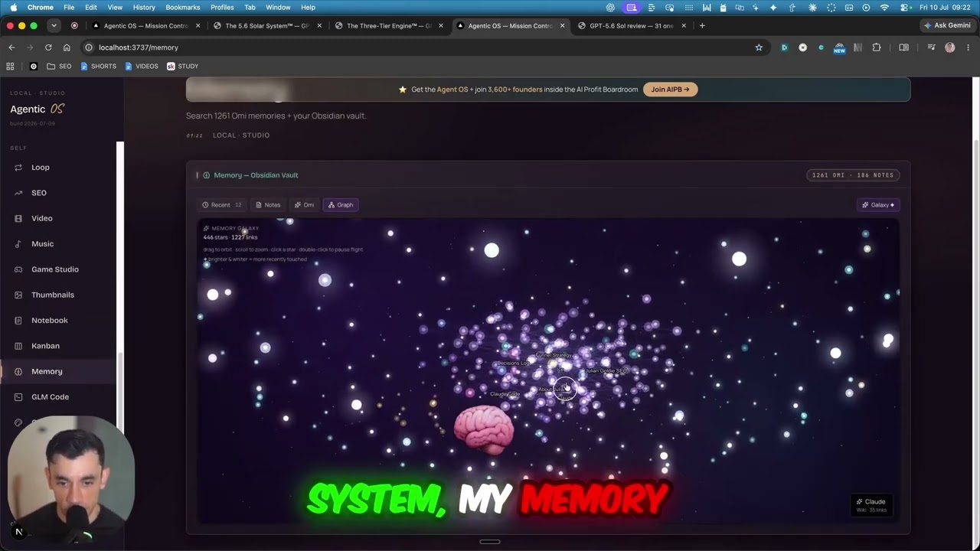The width and height of the screenshot is (980, 551).
Task: Click the Decisions Log star label
Action: point(513,363)
